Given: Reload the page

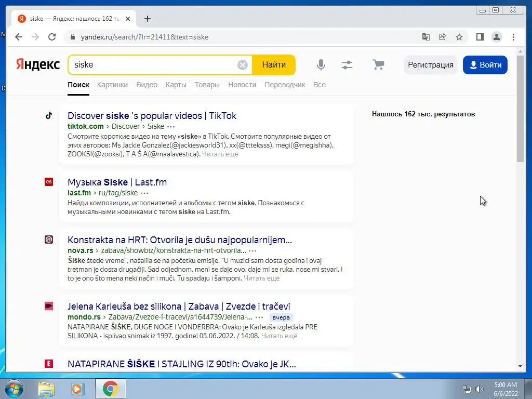Looking at the screenshot, I should click(x=52, y=37).
